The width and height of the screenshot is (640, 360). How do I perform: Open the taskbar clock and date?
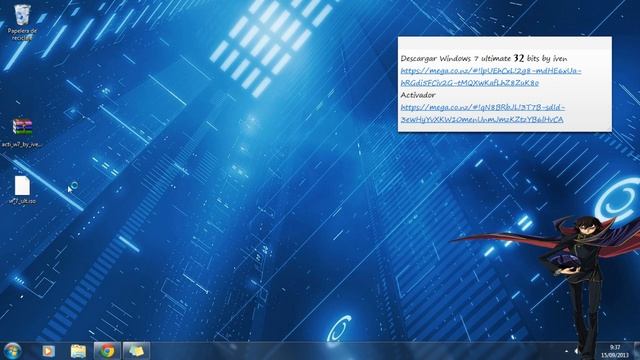pyautogui.click(x=615, y=351)
